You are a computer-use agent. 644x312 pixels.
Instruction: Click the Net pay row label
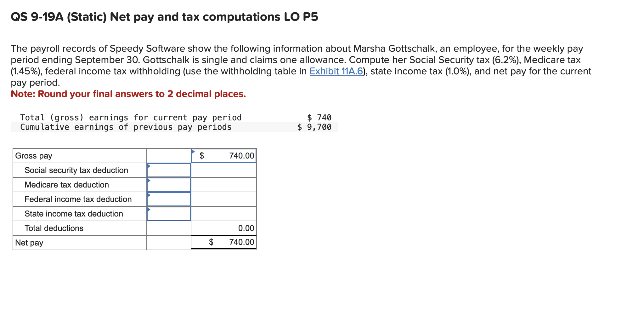29,242
